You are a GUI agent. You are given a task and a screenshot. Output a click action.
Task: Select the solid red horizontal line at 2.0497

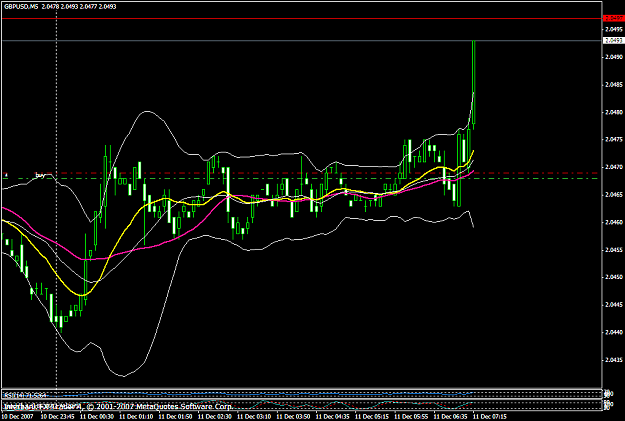[302, 18]
